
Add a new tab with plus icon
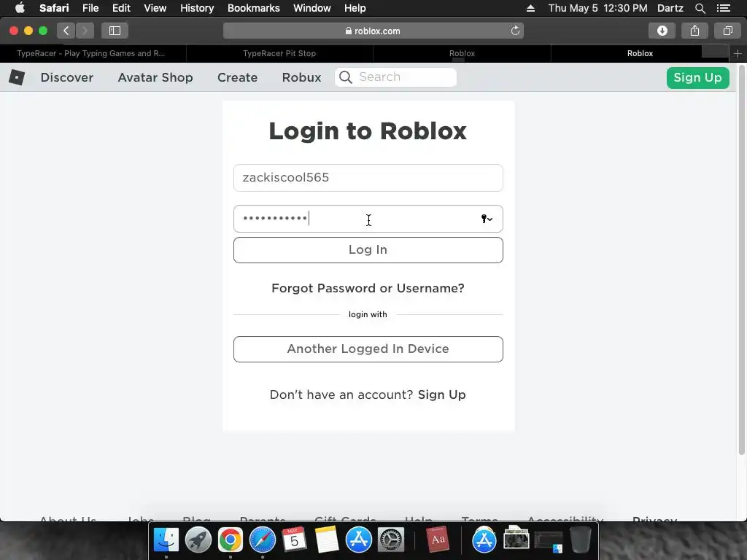click(738, 53)
